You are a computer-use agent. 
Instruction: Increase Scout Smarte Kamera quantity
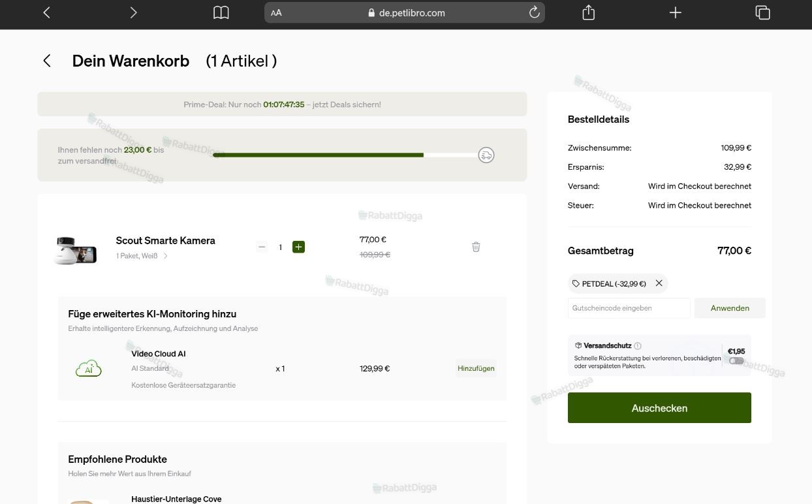tap(298, 247)
